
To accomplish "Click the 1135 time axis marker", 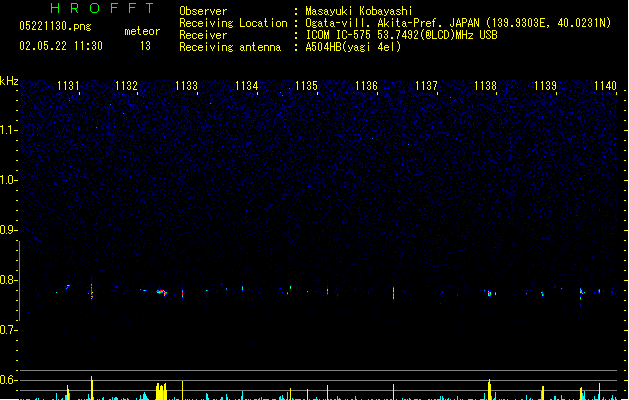I will [x=306, y=86].
